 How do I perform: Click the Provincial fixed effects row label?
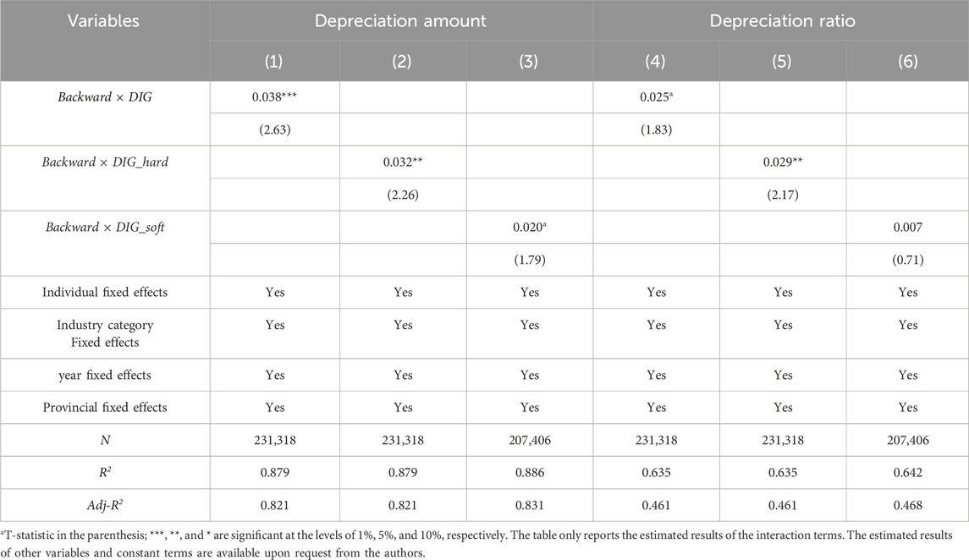coord(105,407)
